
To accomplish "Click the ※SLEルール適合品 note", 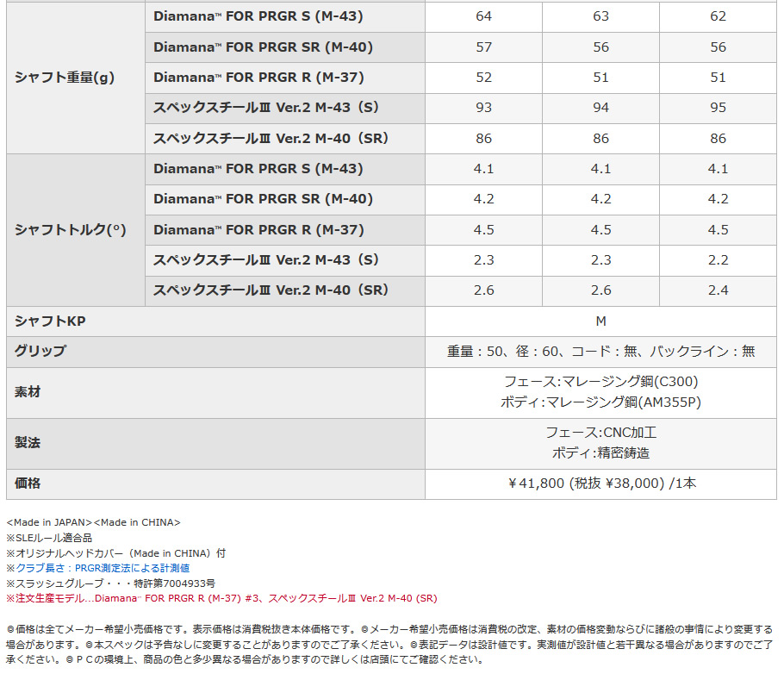I will click(x=49, y=538).
